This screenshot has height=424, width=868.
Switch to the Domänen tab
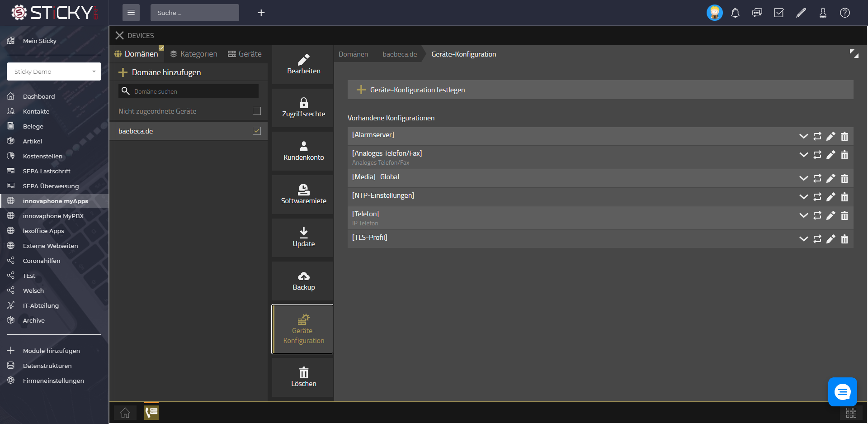point(136,54)
